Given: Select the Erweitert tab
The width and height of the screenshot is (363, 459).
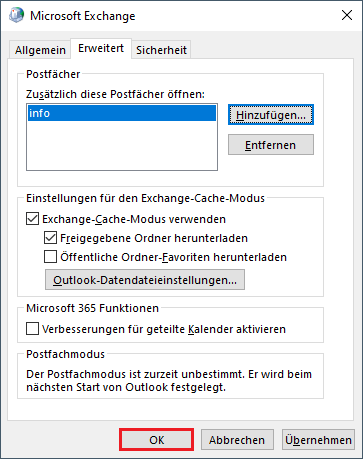Looking at the screenshot, I should (x=101, y=48).
